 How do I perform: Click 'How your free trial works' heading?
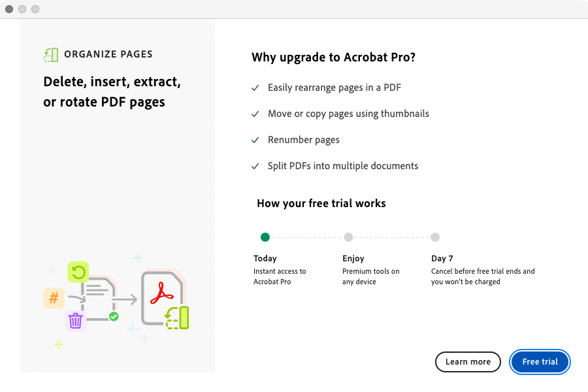321,203
